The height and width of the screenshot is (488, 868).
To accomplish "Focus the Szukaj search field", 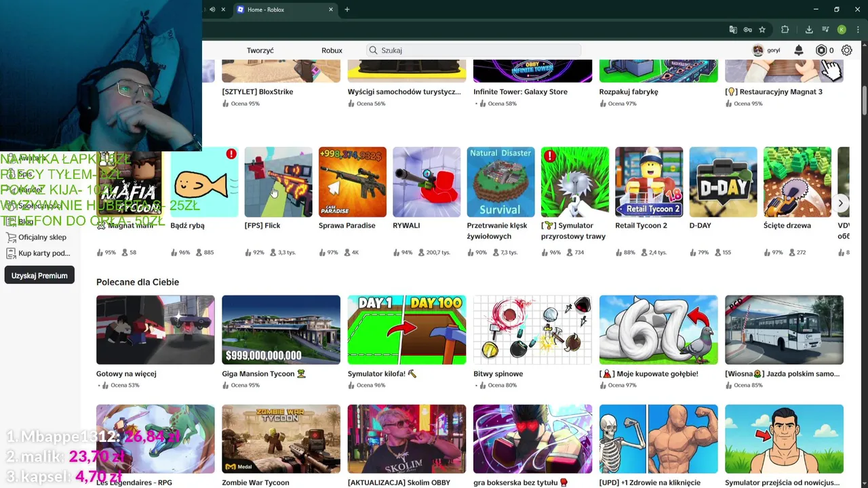I will click(x=473, y=50).
